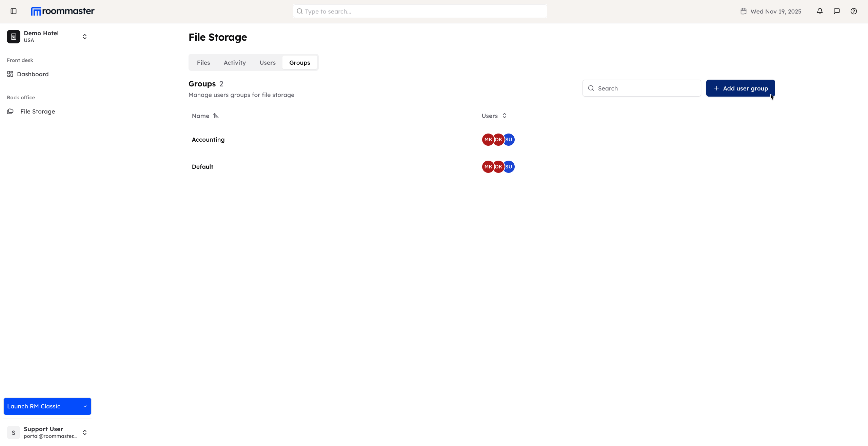Toggle ascending sort on the Name column

pos(216,116)
